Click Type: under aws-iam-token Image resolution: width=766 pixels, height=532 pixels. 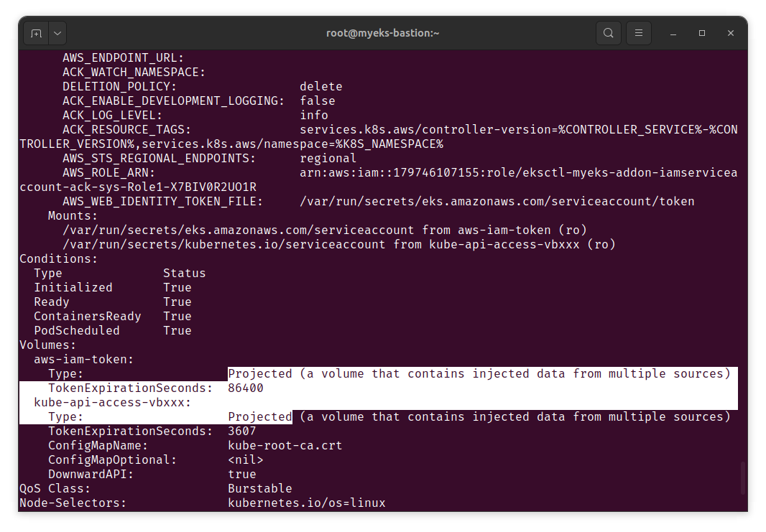click(x=66, y=374)
